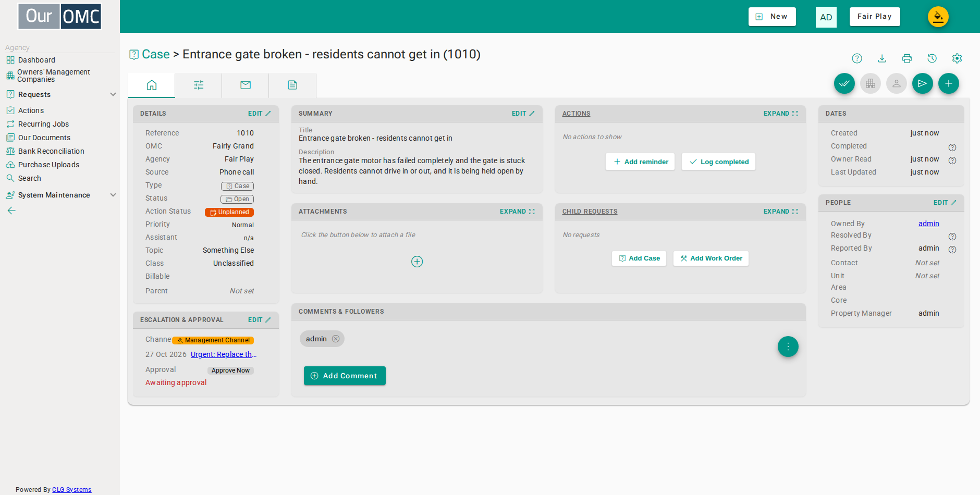Click the Add Comment button
This screenshot has width=980, height=495.
[x=345, y=376]
